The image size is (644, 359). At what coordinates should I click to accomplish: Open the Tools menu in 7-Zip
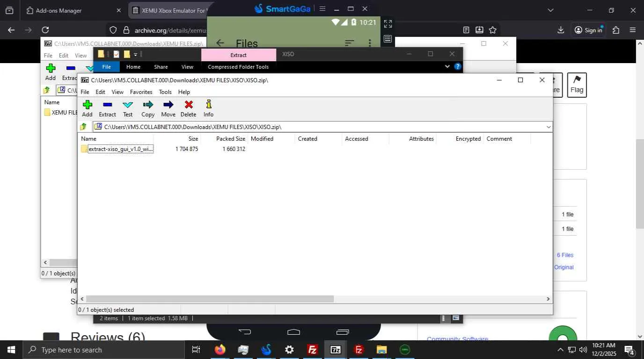pos(165,92)
